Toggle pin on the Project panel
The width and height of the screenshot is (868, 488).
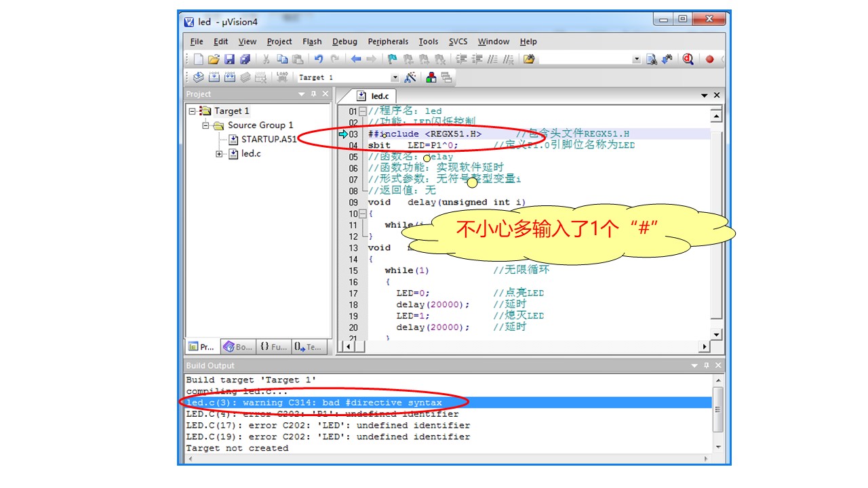pos(313,94)
